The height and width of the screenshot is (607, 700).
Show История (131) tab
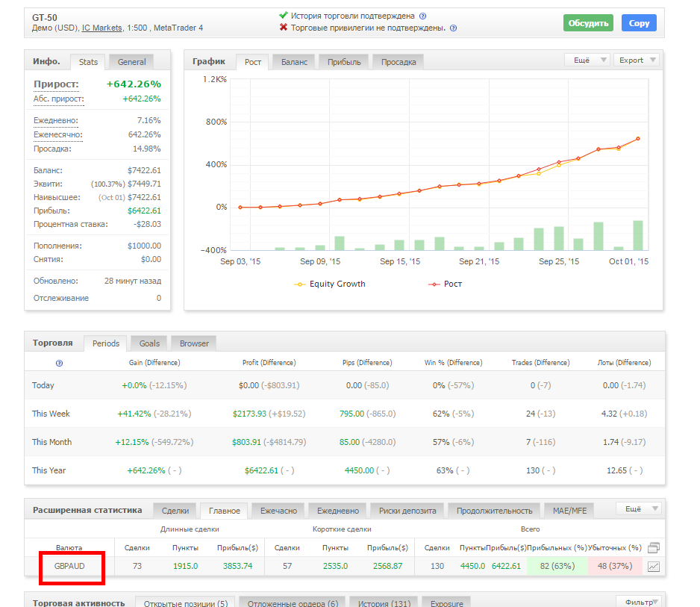(x=384, y=603)
